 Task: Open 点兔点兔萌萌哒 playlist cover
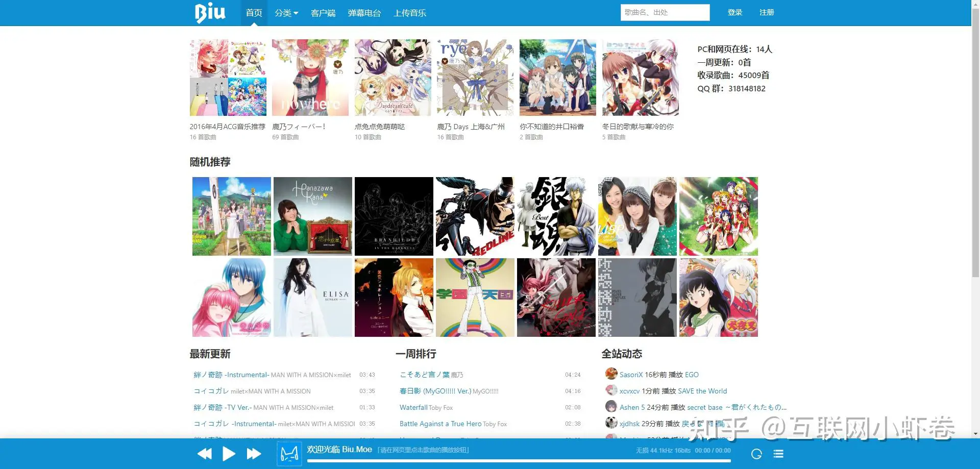393,78
